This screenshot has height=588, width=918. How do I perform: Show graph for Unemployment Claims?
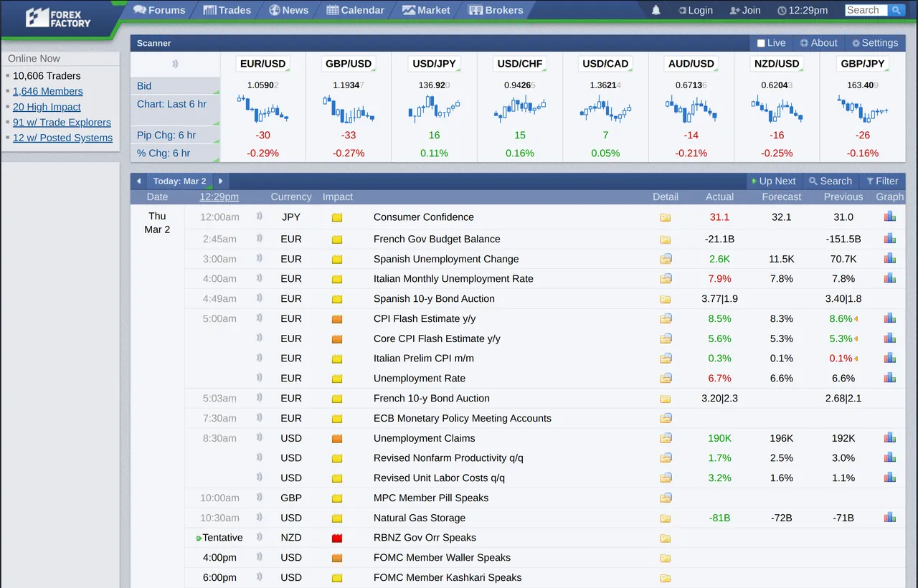pyautogui.click(x=890, y=437)
